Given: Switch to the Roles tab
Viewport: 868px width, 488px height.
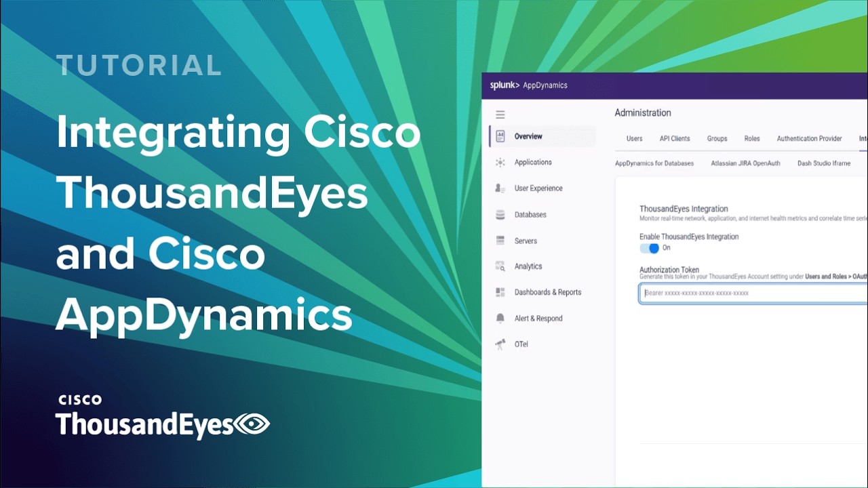Looking at the screenshot, I should [752, 138].
